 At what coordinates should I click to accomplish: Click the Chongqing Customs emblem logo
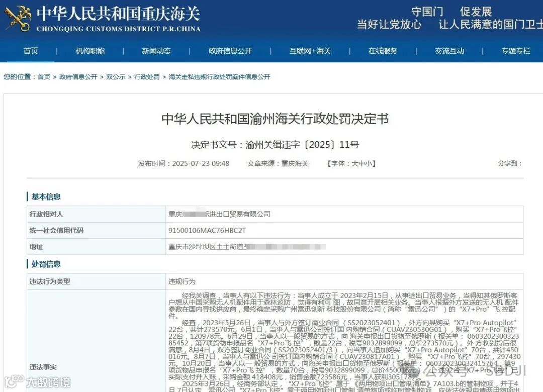point(18,19)
